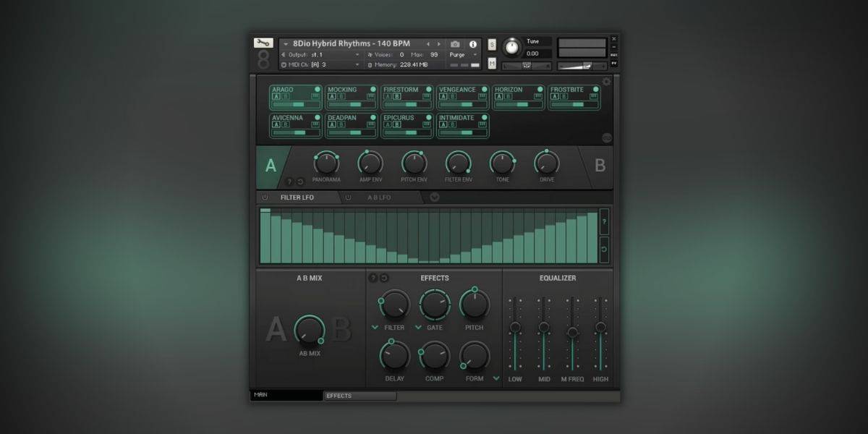
Task: Toggle the FILTER LFO power button
Action: 265,197
